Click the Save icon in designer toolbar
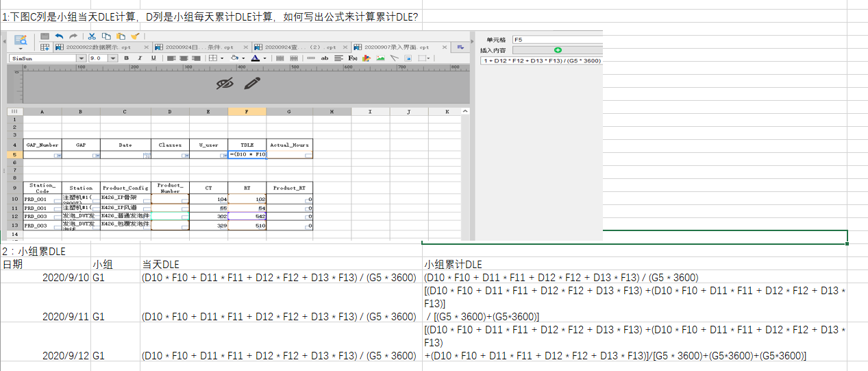This screenshot has width=868, height=371. click(45, 36)
